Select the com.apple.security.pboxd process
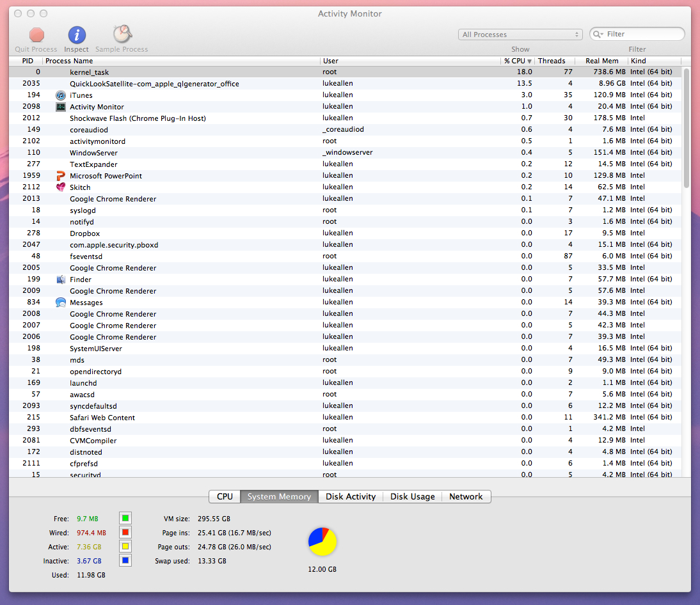Screen dimensions: 700x605 coord(345,244)
